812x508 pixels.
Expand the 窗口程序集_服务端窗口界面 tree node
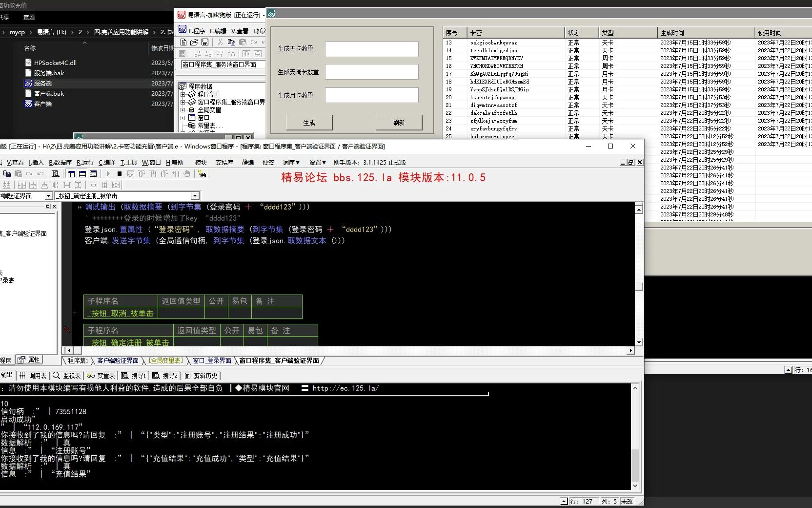click(183, 102)
